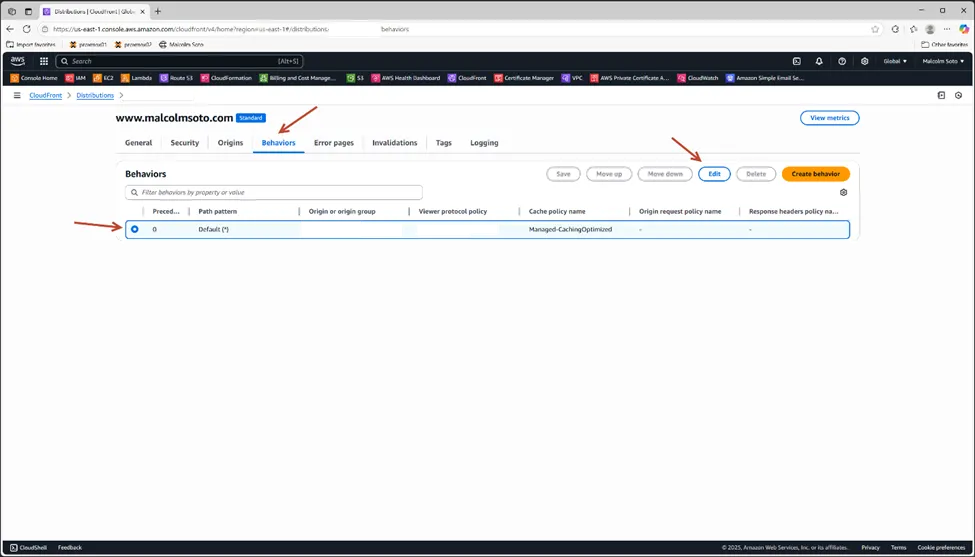Click the Delete behavior button
The height and width of the screenshot is (557, 975).
756,174
